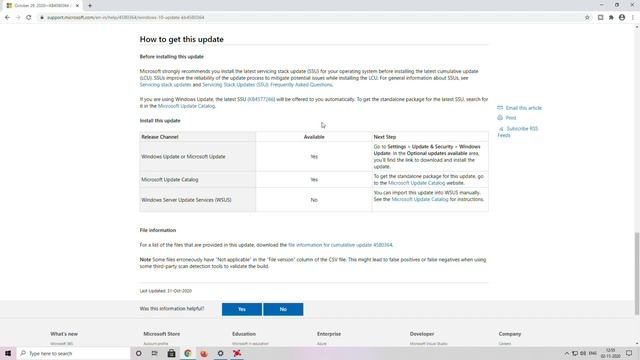Screen dimensions: 640x360
Task: Show hidden system tray icons
Action: coord(567,353)
